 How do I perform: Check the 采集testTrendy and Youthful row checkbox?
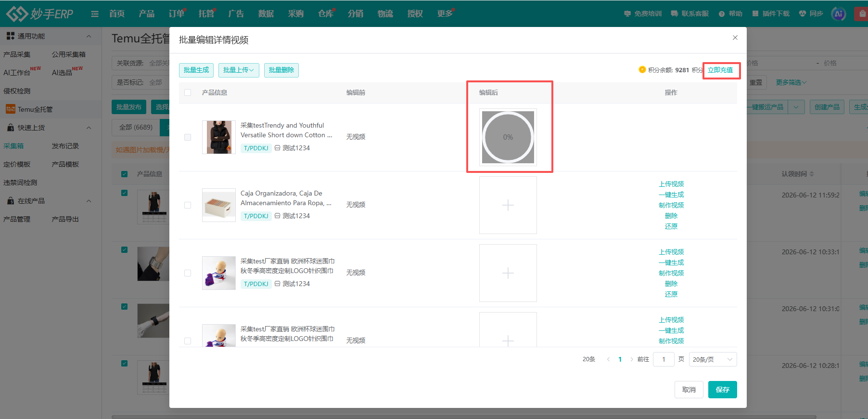pos(188,137)
